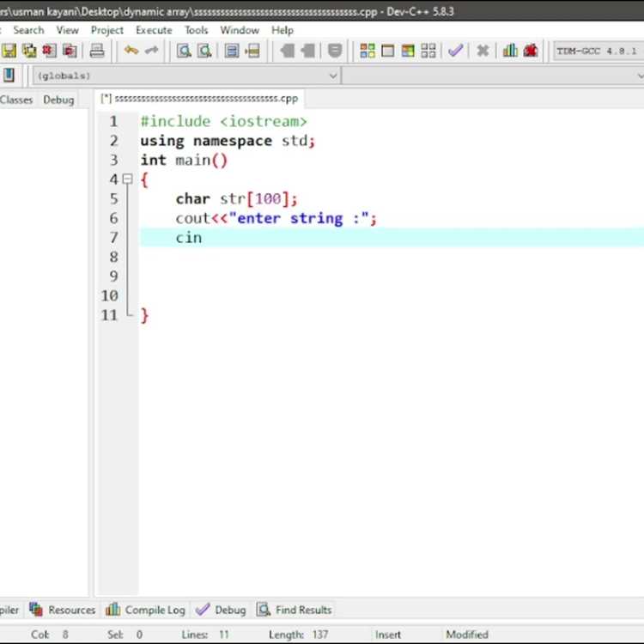The height and width of the screenshot is (644, 644).
Task: Click the Close file toolbar icon
Action: click(49, 51)
